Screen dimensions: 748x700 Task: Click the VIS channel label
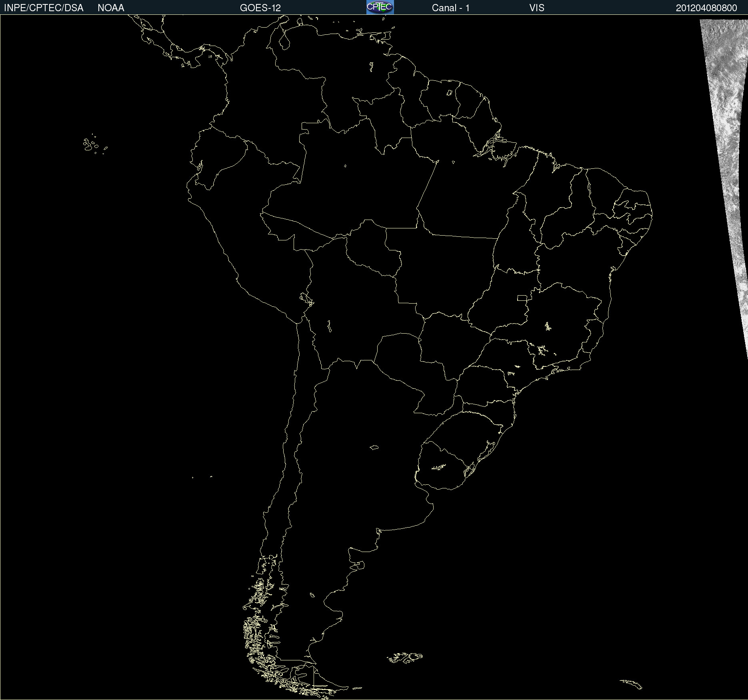pos(537,8)
